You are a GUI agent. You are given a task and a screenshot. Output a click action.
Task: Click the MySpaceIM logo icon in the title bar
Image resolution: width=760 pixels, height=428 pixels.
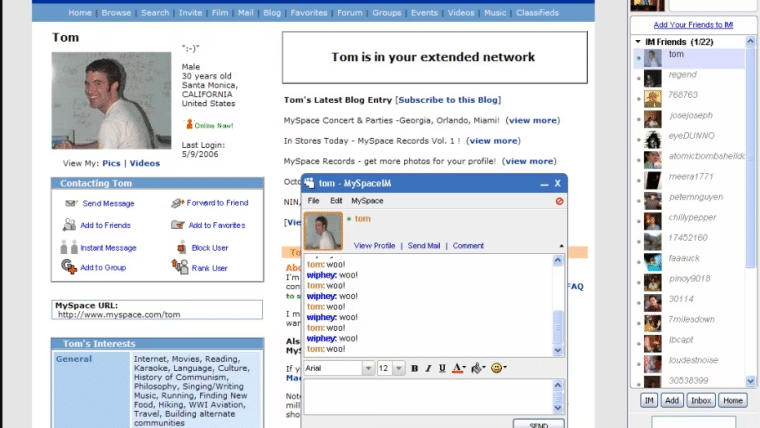309,183
